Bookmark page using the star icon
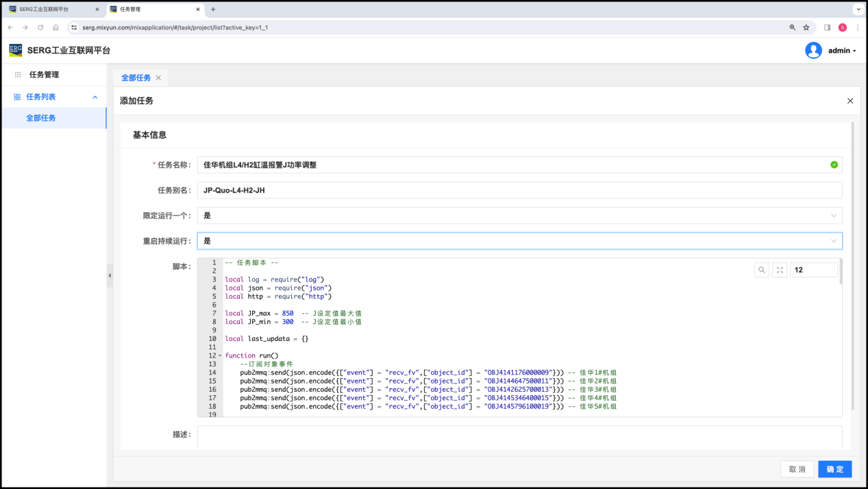Image resolution: width=868 pixels, height=489 pixels. click(x=806, y=27)
